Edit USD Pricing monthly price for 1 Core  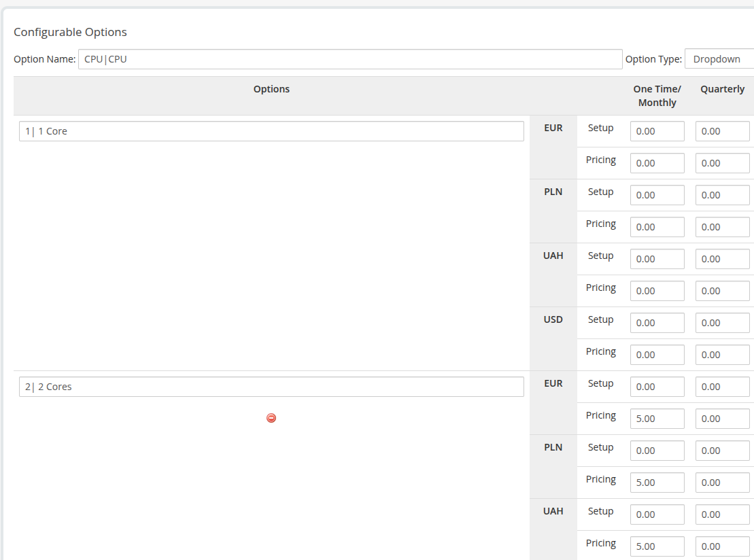(657, 354)
